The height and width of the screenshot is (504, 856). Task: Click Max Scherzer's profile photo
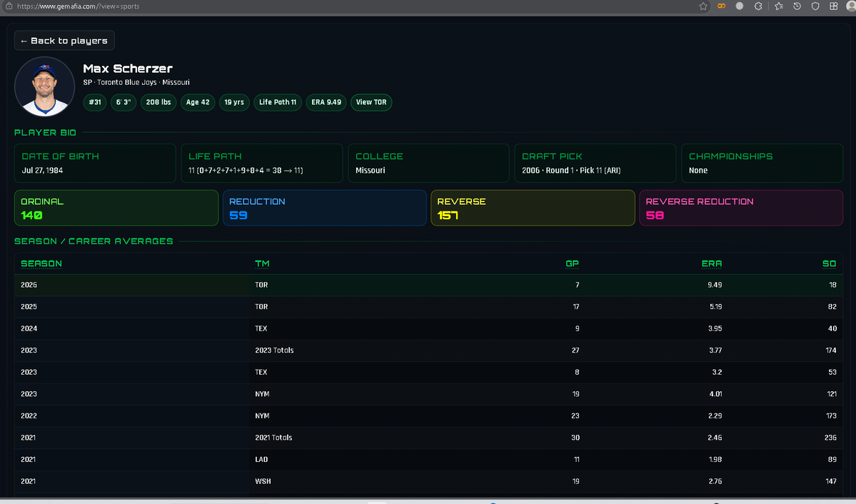[44, 86]
